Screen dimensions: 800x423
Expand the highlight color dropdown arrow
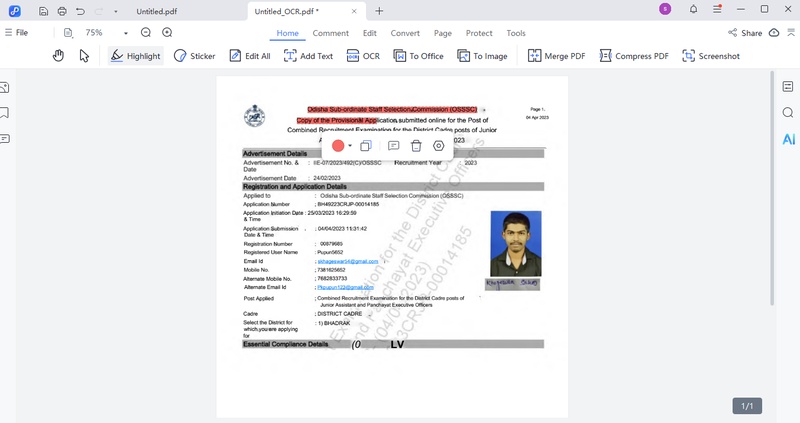click(350, 146)
